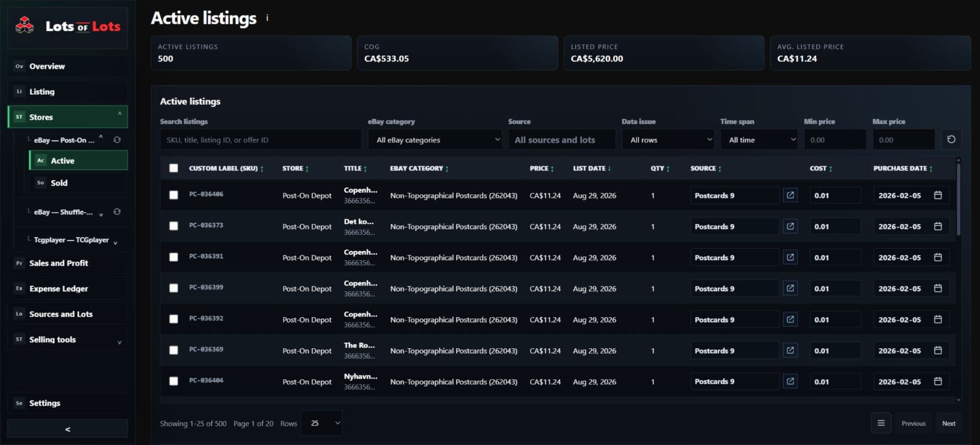Open source link for PC-036406 row
This screenshot has height=445, width=980.
[x=791, y=195]
